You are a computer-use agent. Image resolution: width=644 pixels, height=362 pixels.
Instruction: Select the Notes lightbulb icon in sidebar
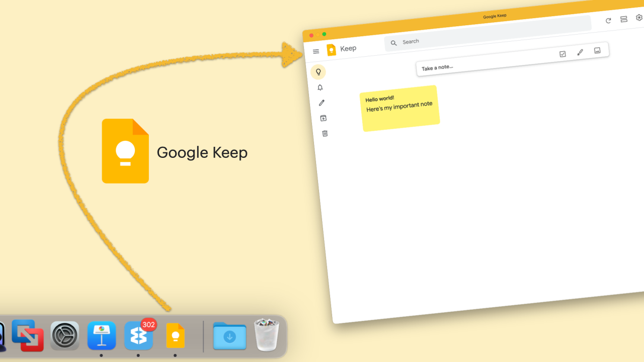coord(318,72)
